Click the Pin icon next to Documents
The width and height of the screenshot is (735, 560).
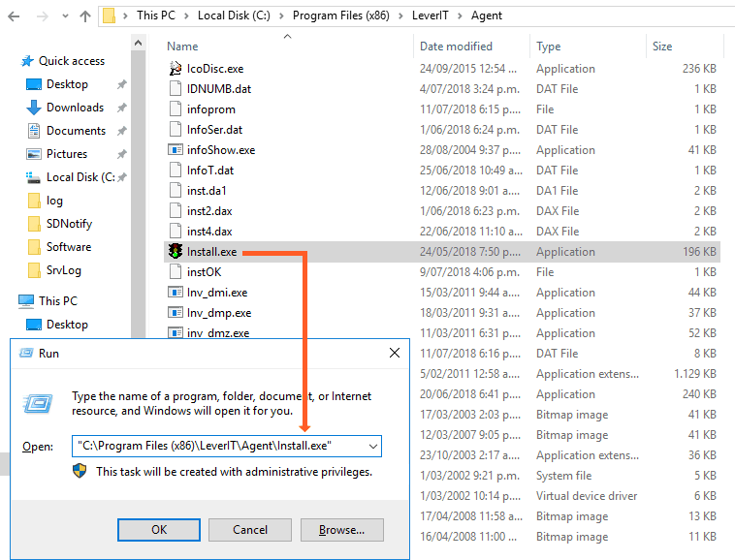pyautogui.click(x=122, y=131)
